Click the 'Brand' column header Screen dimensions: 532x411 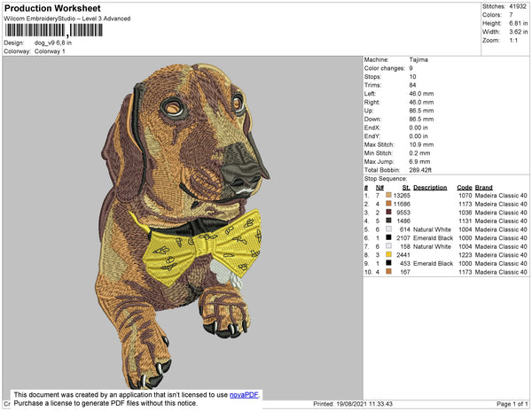tap(484, 188)
